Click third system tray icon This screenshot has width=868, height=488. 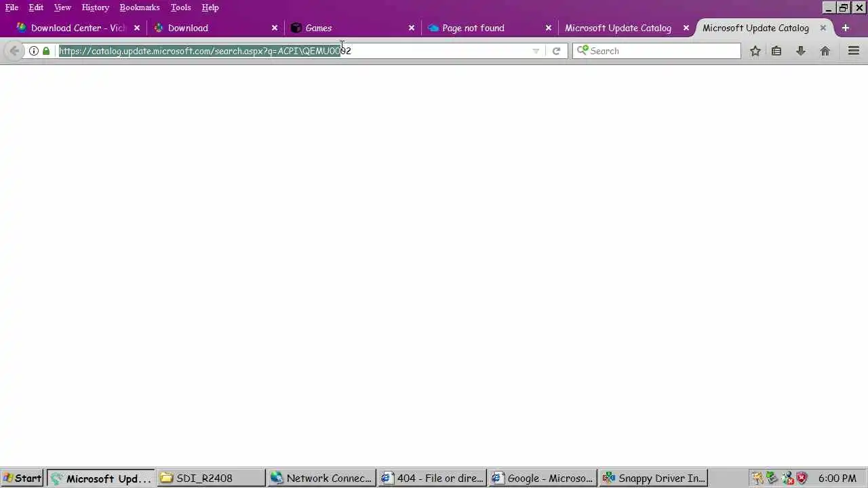(x=787, y=478)
